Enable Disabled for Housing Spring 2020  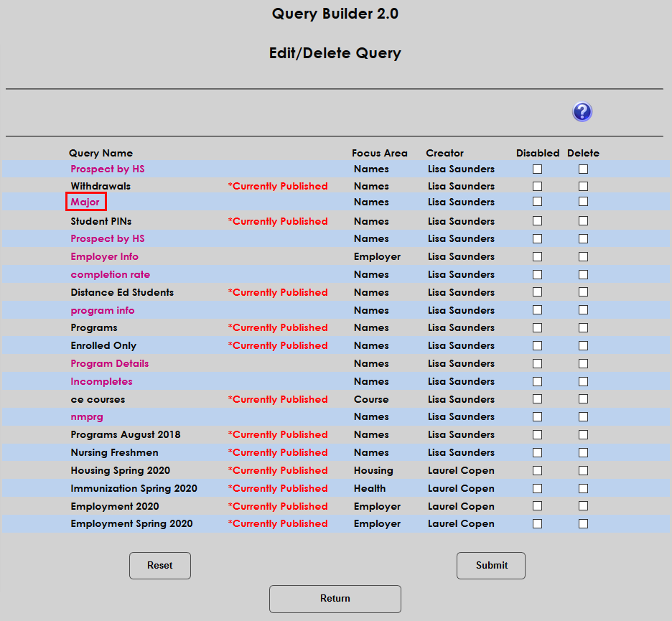click(x=537, y=470)
